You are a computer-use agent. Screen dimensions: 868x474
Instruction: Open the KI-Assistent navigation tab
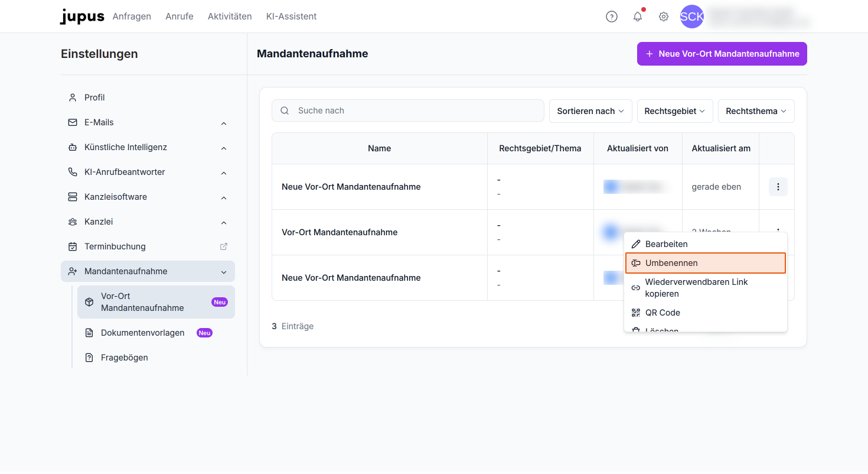[292, 17]
